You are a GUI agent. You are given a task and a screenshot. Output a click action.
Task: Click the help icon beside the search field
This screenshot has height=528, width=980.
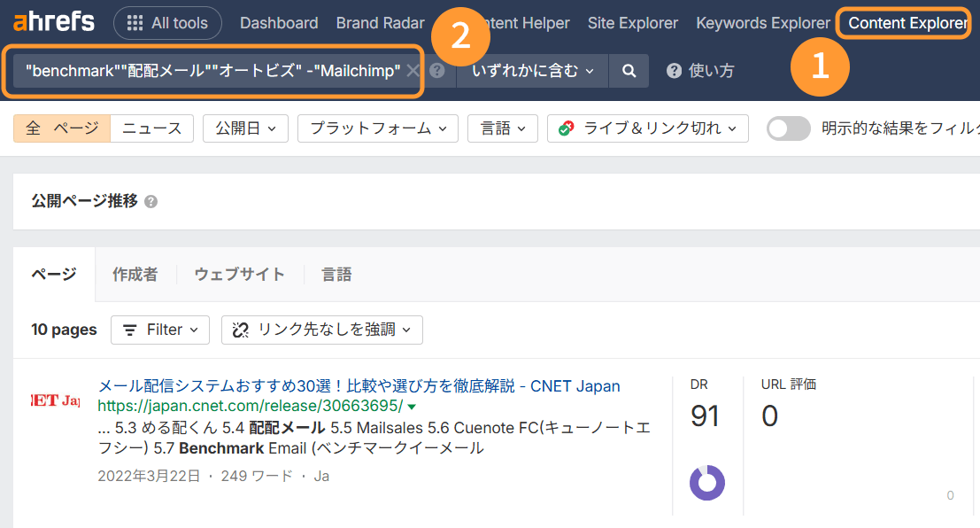click(437, 71)
